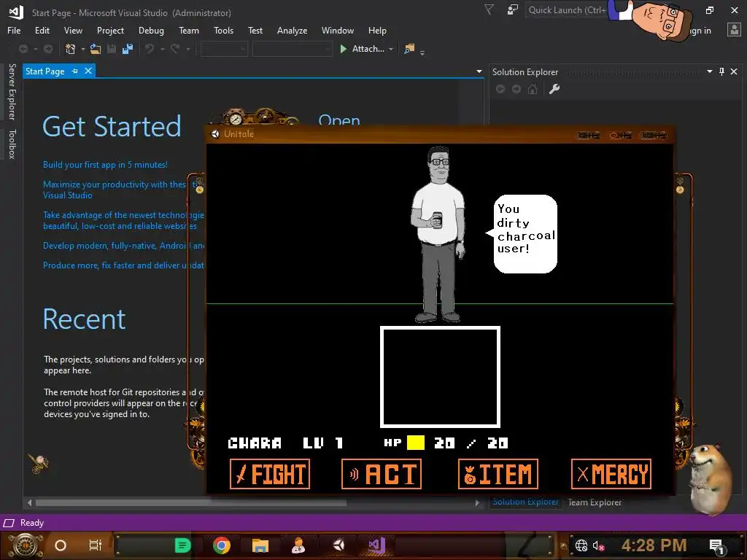
Task: Click the muted volume tray icon
Action: (598, 545)
